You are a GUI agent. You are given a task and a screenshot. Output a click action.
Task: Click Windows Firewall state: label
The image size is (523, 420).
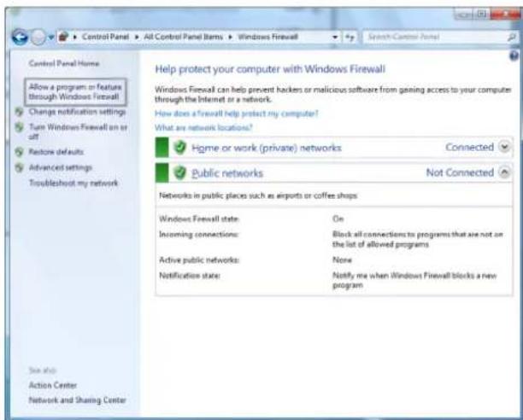(199, 219)
